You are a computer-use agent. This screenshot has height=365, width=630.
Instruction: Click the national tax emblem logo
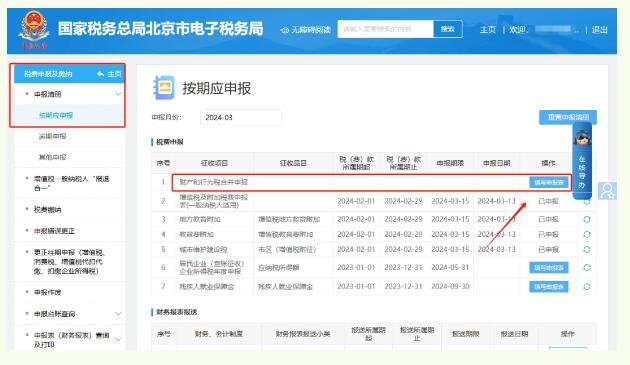coord(34,29)
